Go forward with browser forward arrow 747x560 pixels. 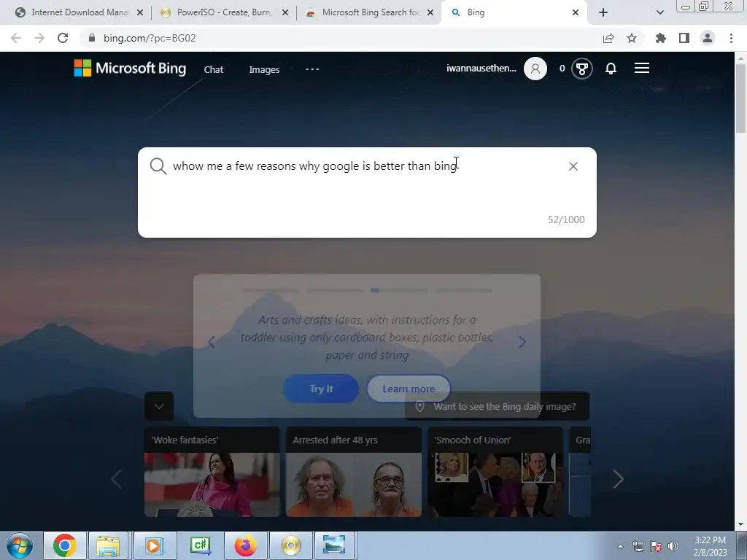click(x=39, y=38)
